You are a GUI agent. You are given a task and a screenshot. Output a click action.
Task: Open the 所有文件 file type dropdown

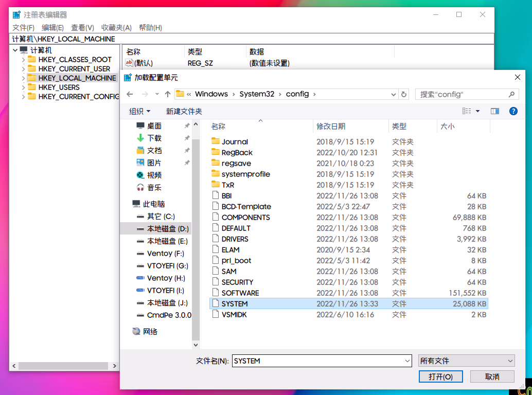(x=466, y=361)
